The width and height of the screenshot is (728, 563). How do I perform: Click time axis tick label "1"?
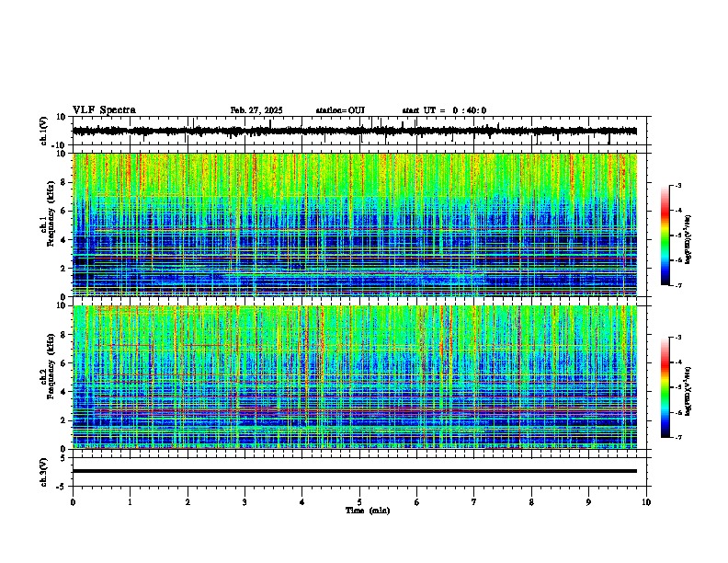[x=130, y=502]
